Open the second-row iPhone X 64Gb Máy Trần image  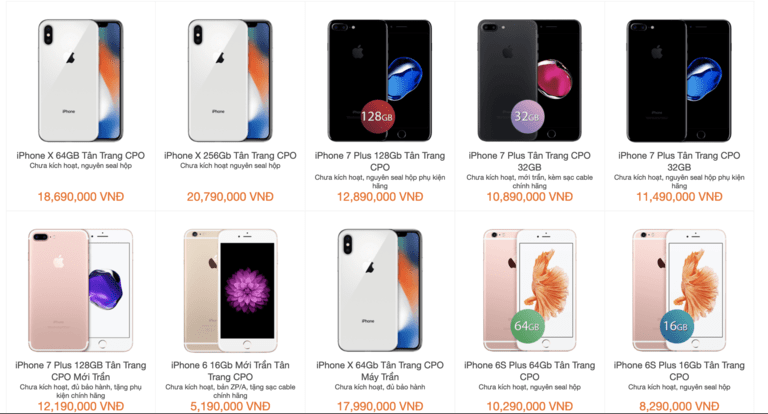click(380, 290)
